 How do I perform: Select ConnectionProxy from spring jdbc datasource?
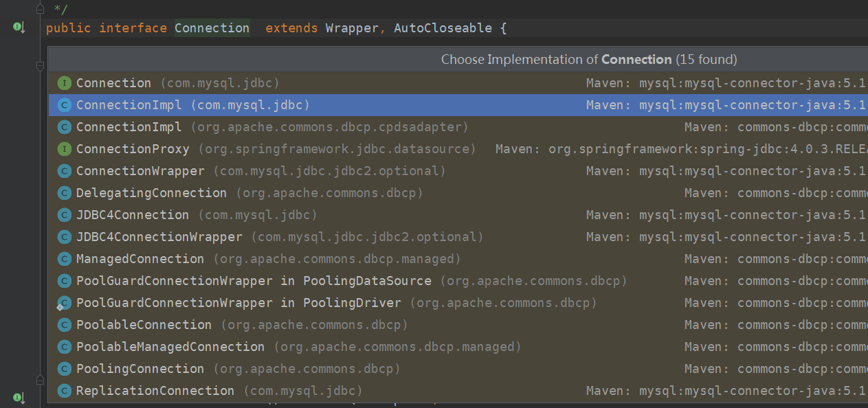pos(458,149)
